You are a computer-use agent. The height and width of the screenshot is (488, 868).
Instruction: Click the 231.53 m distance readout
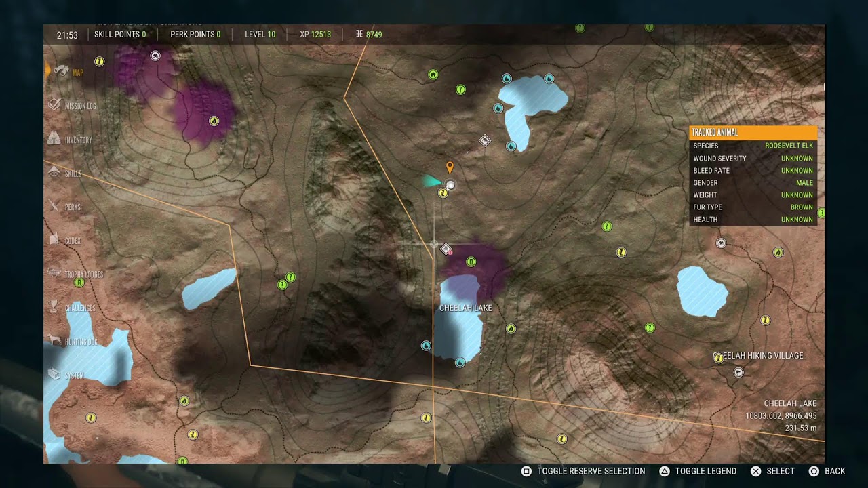[801, 428]
